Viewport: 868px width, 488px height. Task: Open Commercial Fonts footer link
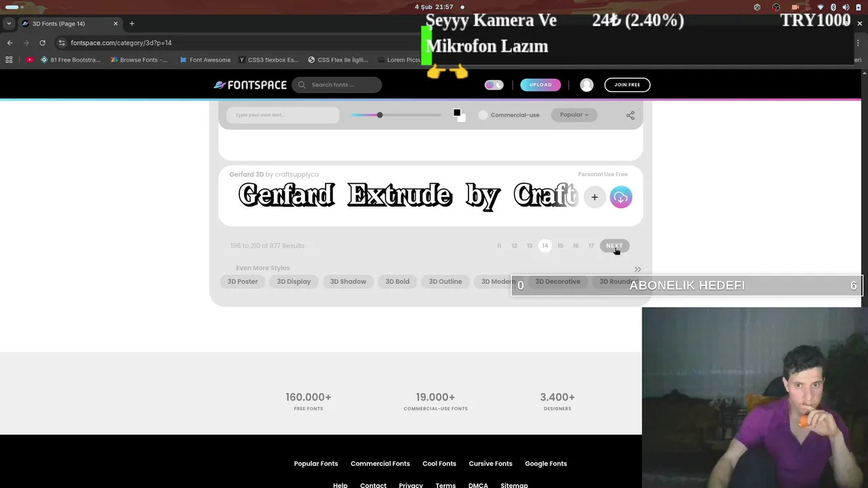tap(380, 464)
